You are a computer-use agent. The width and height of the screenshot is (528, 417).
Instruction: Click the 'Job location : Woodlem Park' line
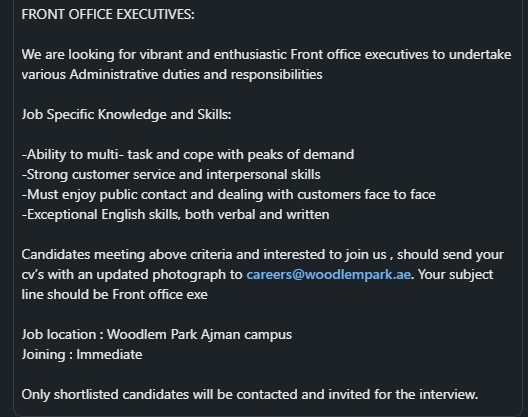[x=157, y=334]
